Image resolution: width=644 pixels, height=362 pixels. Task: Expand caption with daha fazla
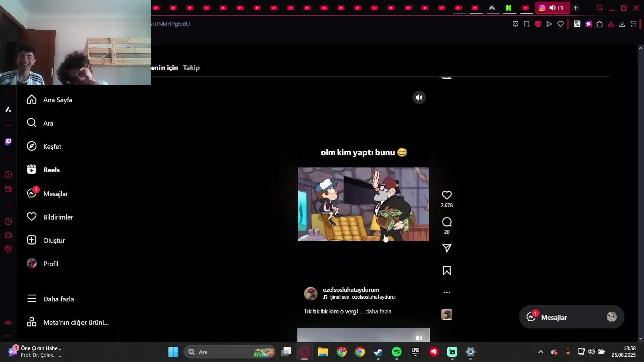point(378,311)
